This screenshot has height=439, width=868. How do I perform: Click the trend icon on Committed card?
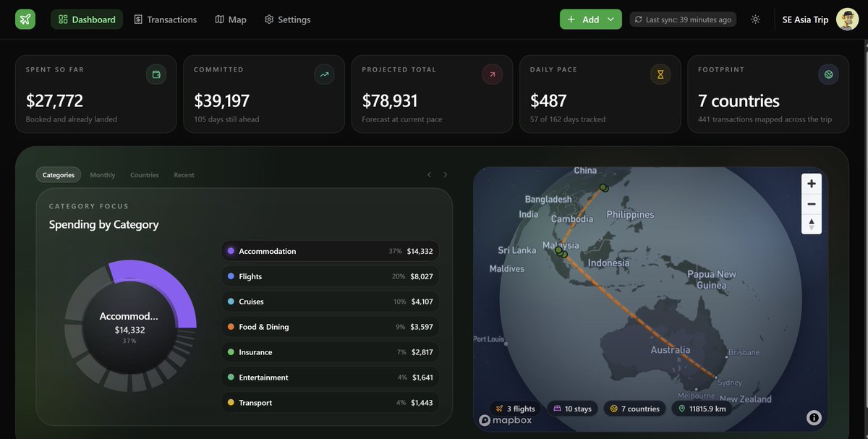click(324, 74)
